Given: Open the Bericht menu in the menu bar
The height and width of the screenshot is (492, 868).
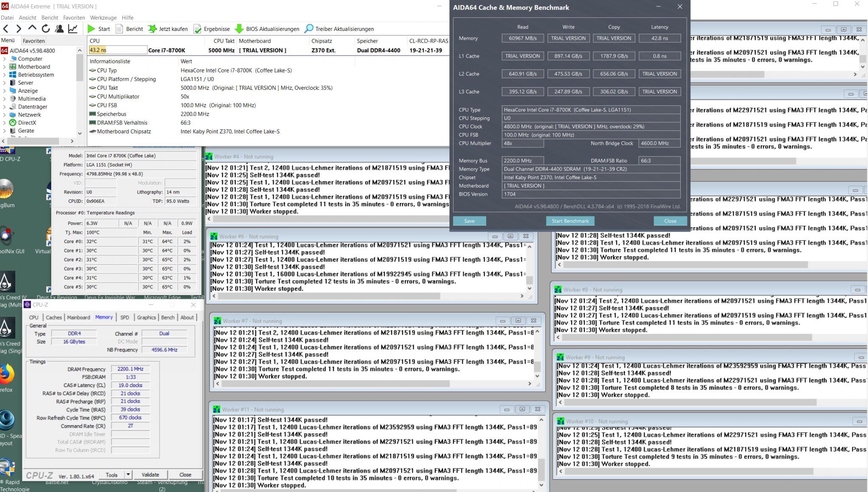Looking at the screenshot, I should 50,18.
